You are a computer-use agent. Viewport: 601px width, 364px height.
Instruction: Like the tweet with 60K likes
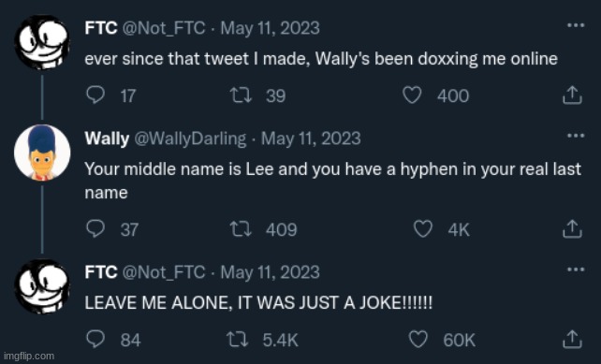[418, 340]
